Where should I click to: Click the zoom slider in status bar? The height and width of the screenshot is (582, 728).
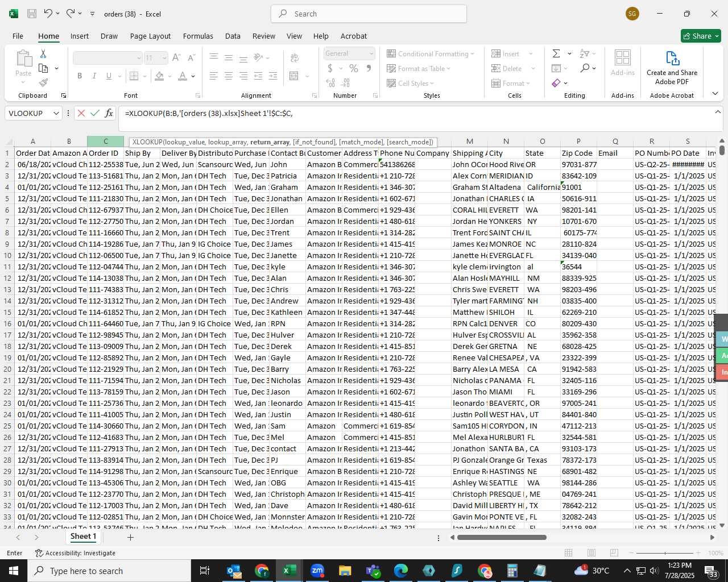tap(665, 553)
